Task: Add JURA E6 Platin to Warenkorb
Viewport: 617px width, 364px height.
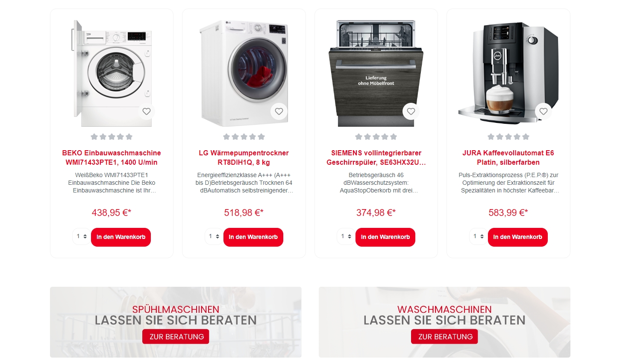Action: click(518, 237)
